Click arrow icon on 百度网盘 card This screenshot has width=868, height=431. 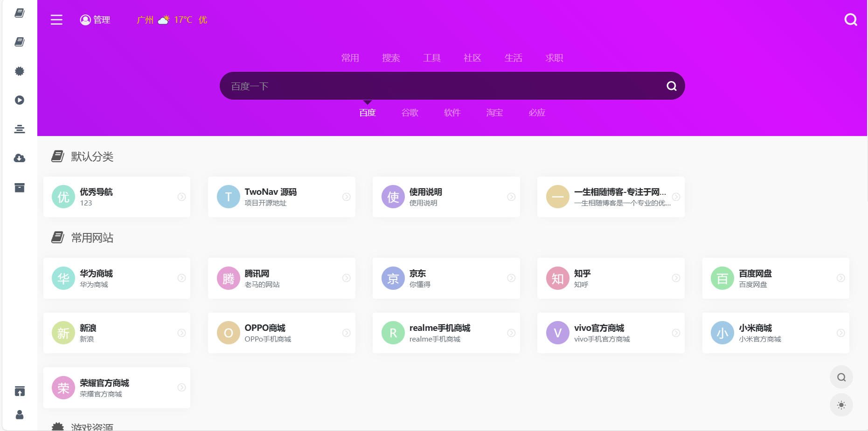840,278
